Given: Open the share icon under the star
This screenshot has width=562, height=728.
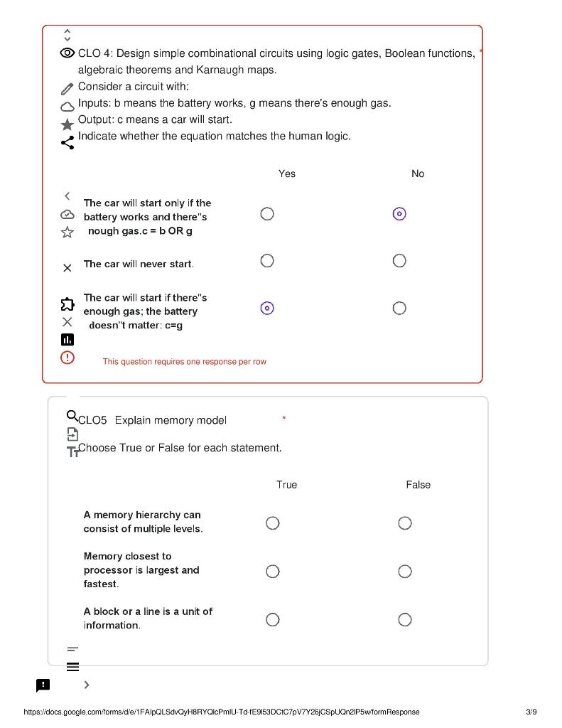Looking at the screenshot, I should 67,142.
